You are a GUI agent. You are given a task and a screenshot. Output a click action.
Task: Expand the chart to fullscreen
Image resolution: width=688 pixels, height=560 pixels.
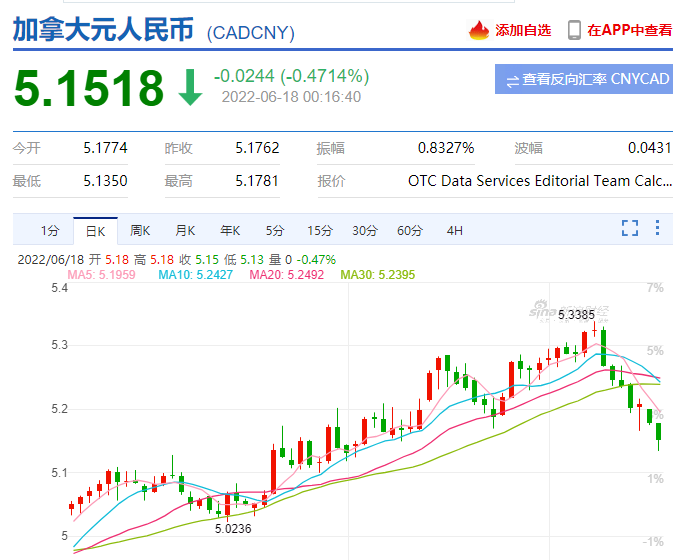(x=630, y=228)
